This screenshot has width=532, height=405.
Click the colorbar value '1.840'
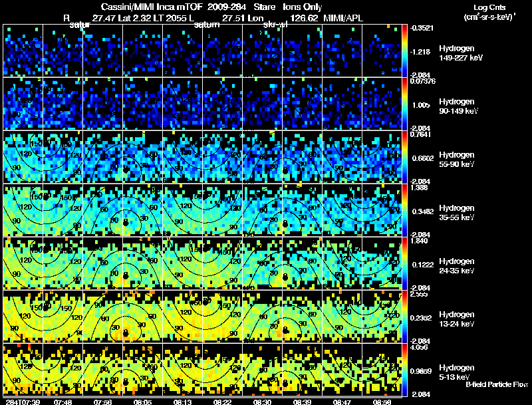[419, 241]
